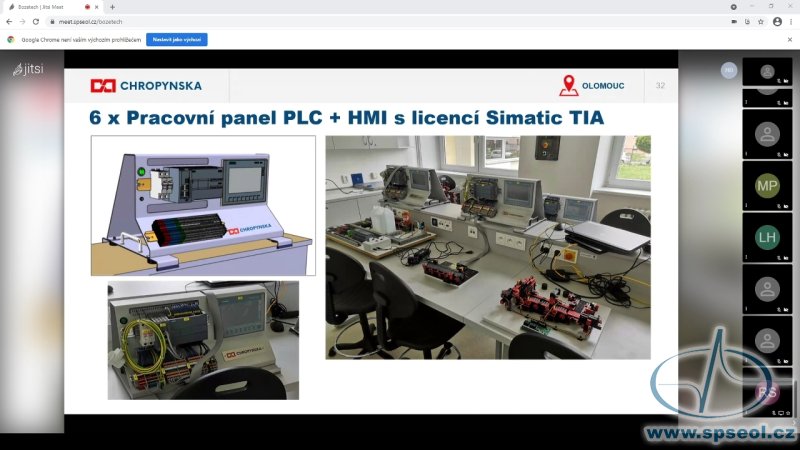
Task: Focus the meet.spseol.cz address bar
Action: coord(388,22)
